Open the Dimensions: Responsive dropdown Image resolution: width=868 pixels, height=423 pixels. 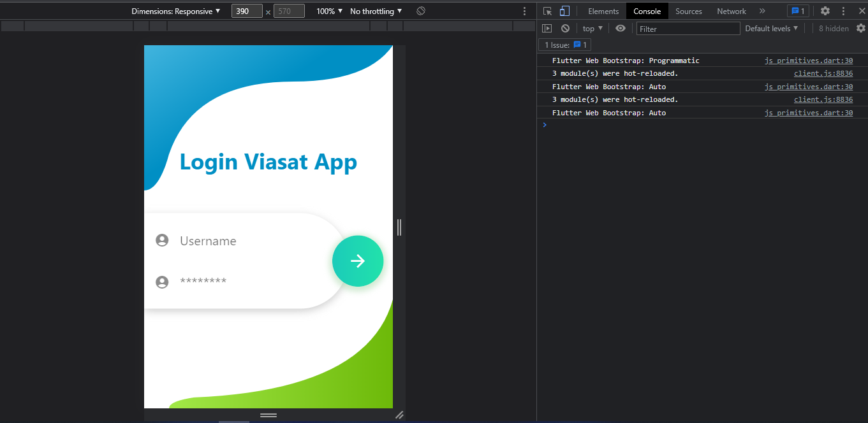[176, 11]
